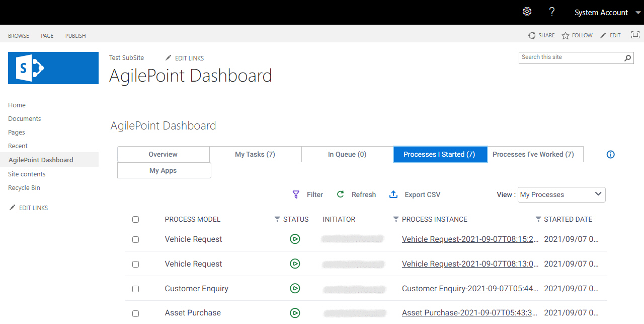Click the Started Date column filter icon

538,219
